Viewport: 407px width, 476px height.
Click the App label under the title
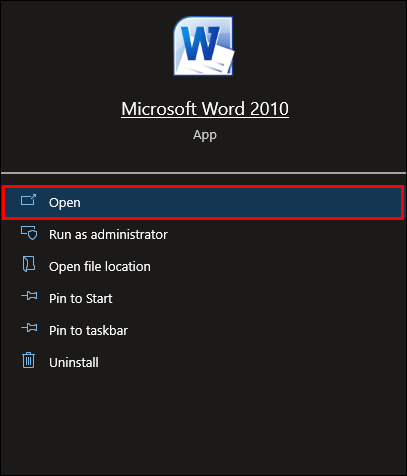pos(205,135)
